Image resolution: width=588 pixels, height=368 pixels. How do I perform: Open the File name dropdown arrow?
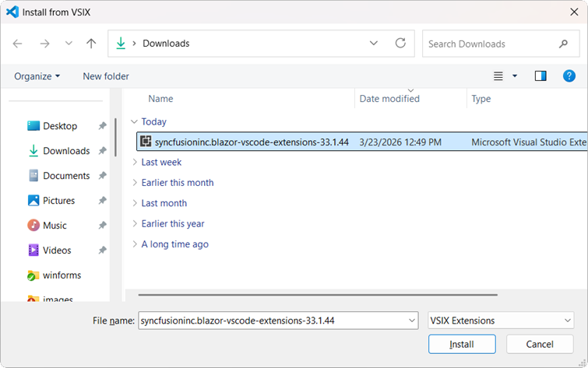[x=412, y=321]
